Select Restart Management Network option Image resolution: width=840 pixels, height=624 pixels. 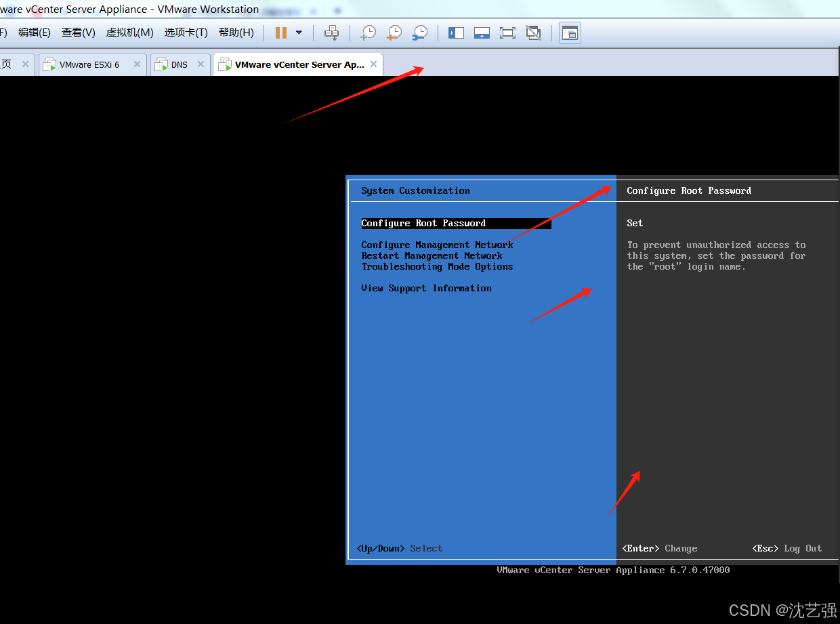(x=432, y=255)
